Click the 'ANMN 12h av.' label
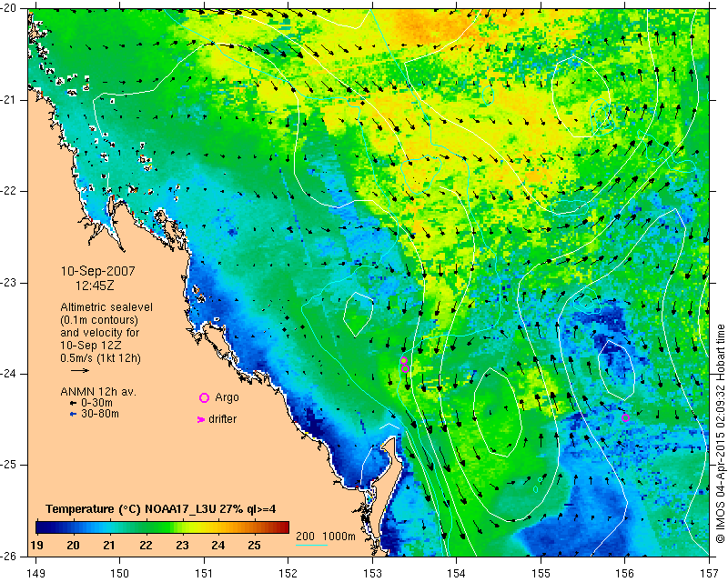The height and width of the screenshot is (582, 728). pos(98,392)
